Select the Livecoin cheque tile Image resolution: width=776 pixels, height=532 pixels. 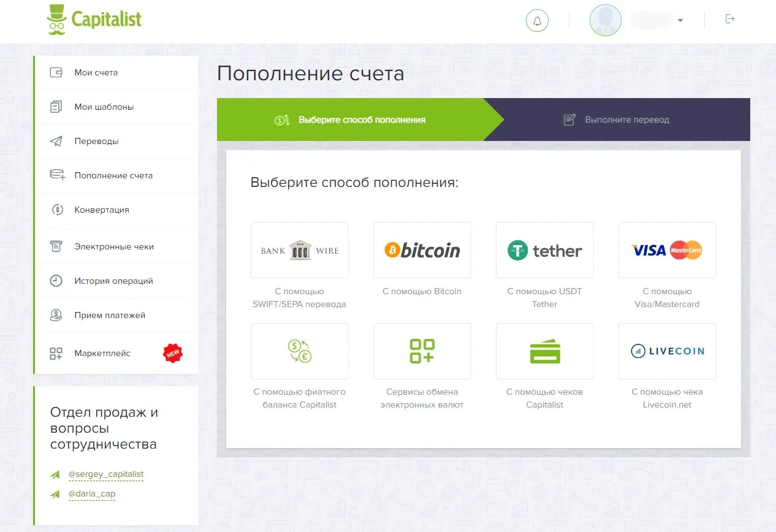pyautogui.click(x=668, y=351)
